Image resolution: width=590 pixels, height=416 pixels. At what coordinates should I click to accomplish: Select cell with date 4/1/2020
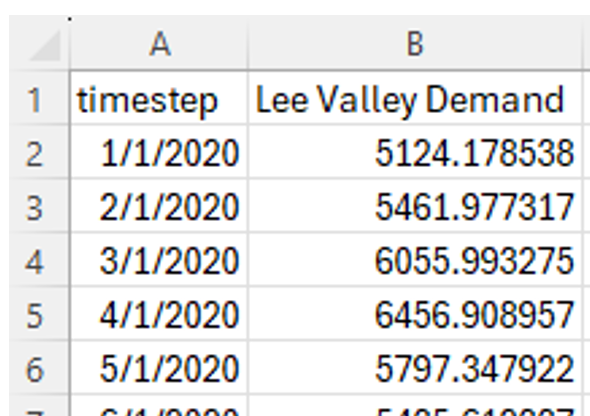(159, 313)
